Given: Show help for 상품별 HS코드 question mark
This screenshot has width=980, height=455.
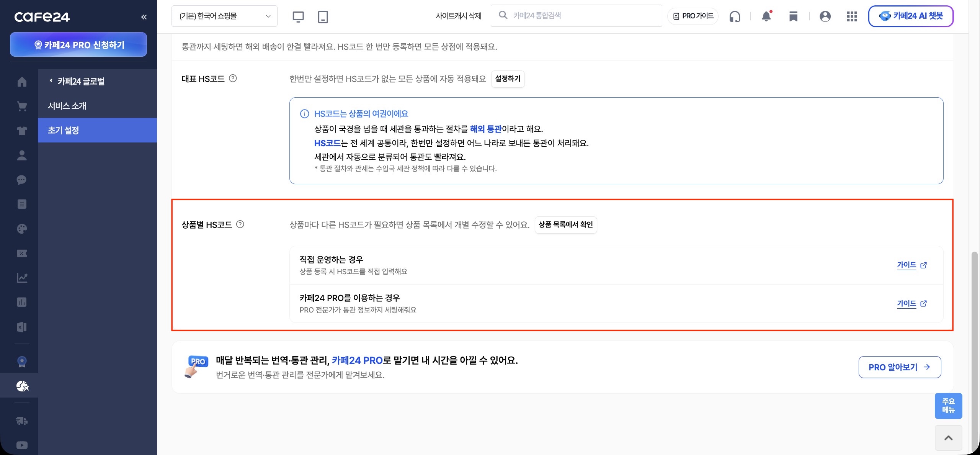Looking at the screenshot, I should [x=240, y=224].
